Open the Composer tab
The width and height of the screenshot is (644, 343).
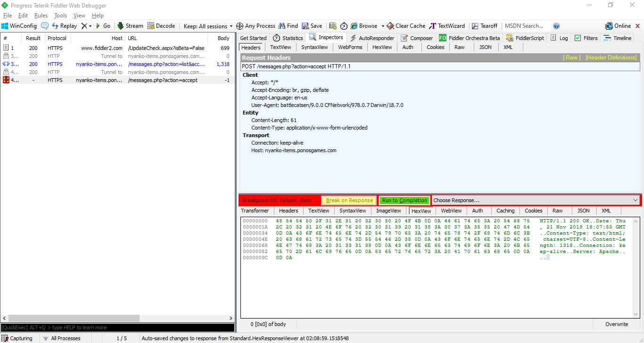pyautogui.click(x=417, y=38)
